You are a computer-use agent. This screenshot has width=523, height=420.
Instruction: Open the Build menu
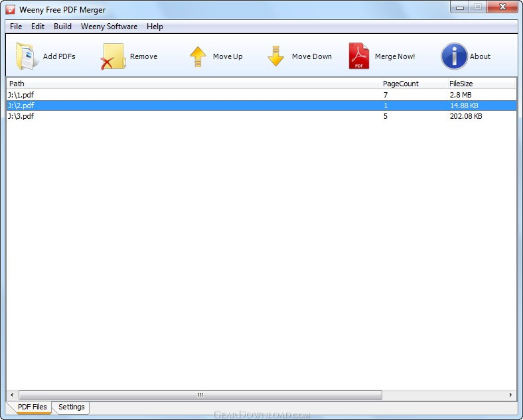[62, 27]
